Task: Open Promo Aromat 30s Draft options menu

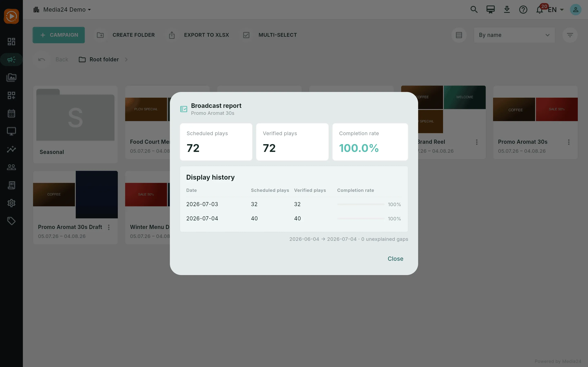Action: tap(109, 227)
